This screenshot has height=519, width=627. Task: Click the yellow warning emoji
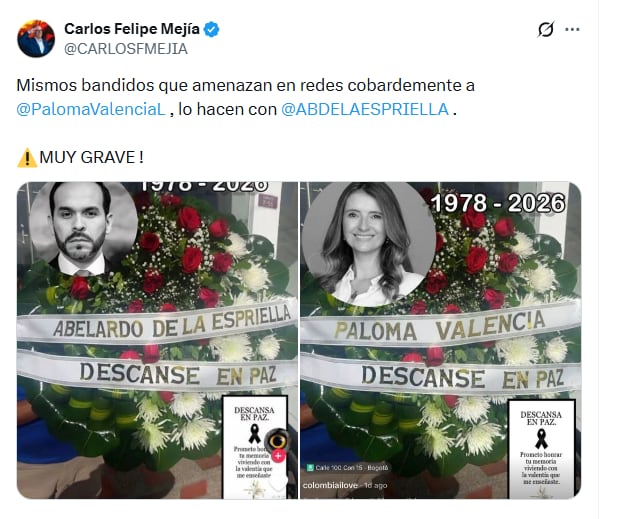tap(27, 158)
